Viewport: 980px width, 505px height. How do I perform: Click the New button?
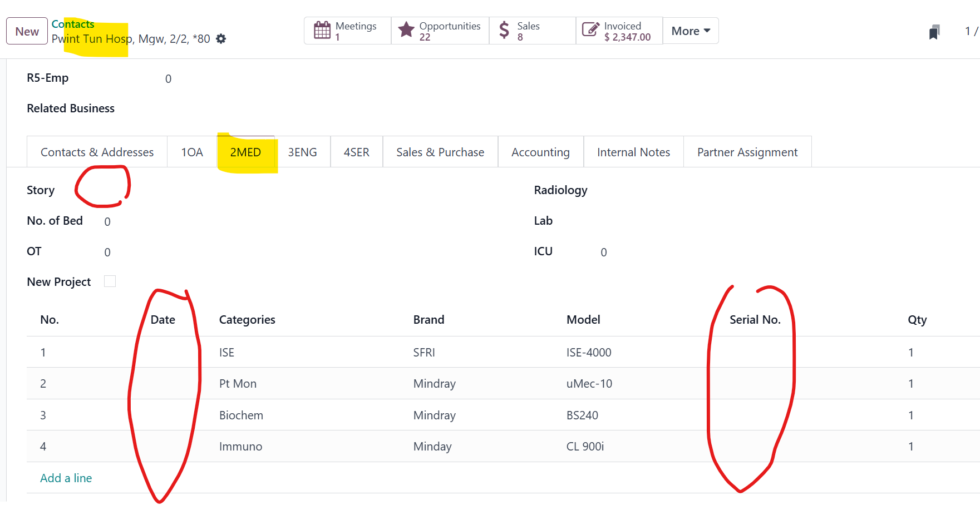[x=27, y=31]
